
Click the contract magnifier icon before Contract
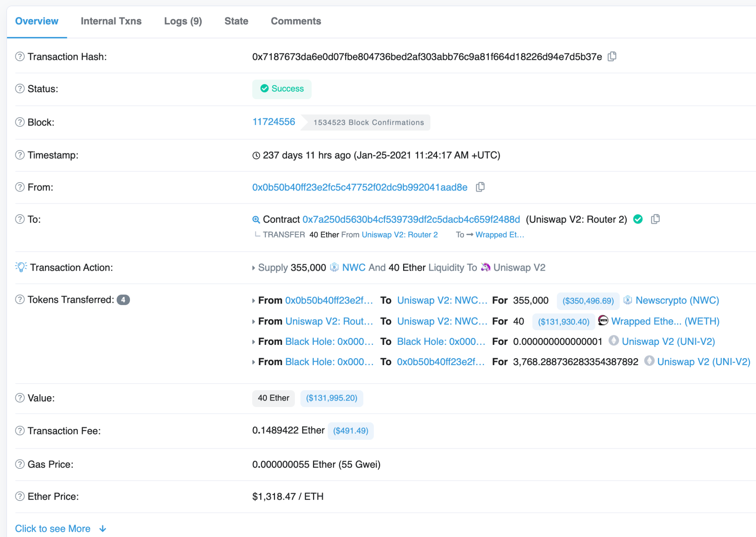click(256, 219)
